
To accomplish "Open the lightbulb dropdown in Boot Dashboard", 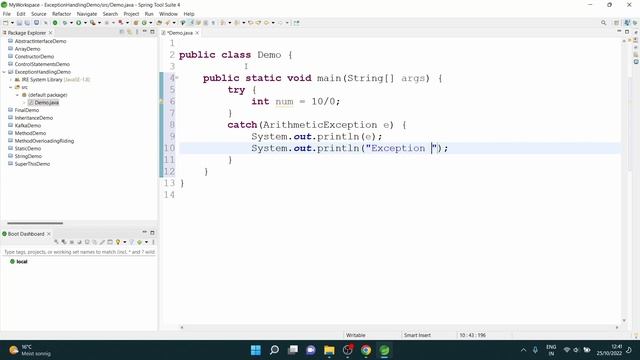I will (x=124, y=242).
